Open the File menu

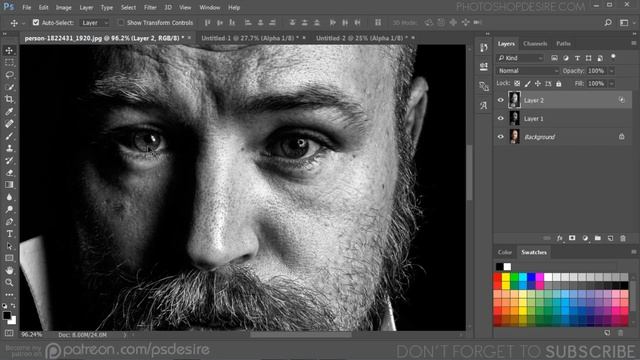(x=27, y=7)
